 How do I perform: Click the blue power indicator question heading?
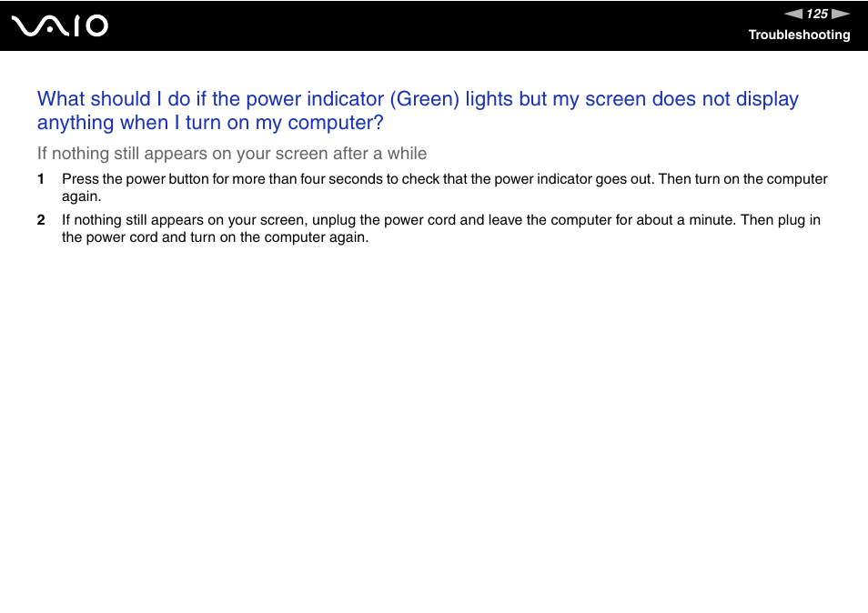[418, 111]
